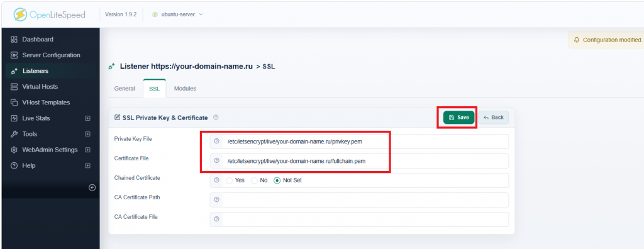Click the Version 1.9.2 text
This screenshot has height=249, width=644.
(121, 14)
